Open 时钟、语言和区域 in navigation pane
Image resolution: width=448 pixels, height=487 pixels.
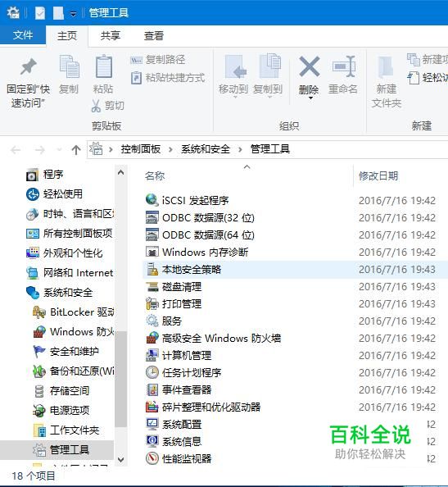coord(79,214)
